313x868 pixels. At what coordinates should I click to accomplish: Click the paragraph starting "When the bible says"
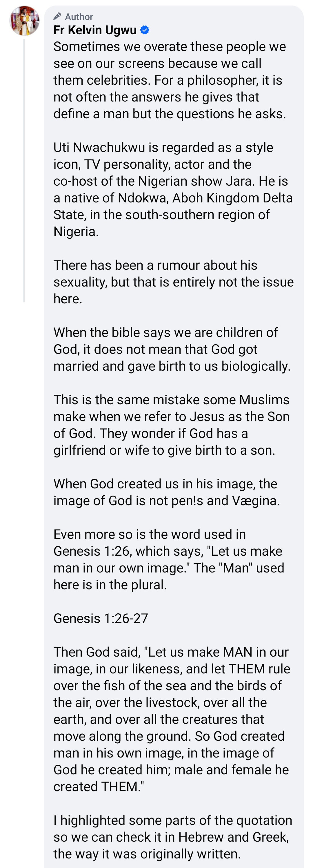[x=172, y=349]
